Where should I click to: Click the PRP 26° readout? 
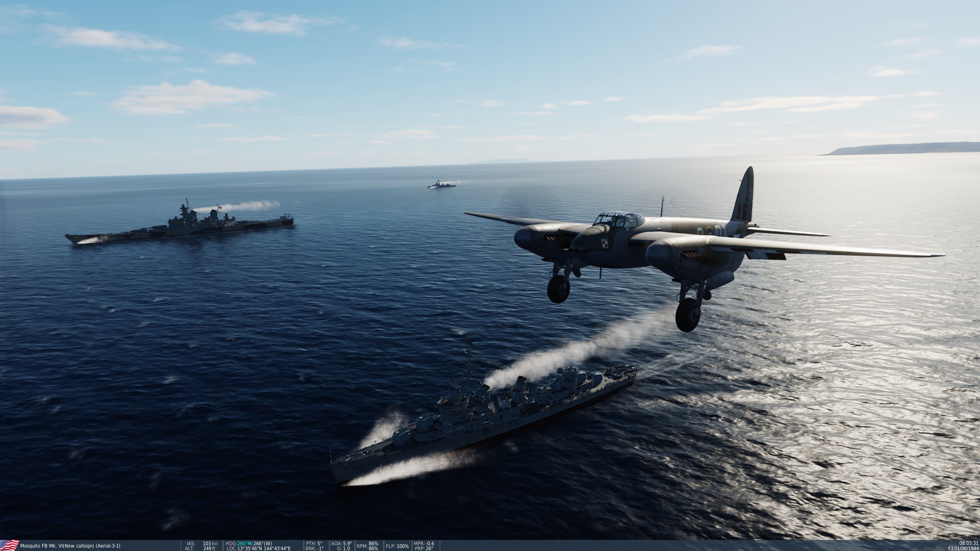click(424, 548)
